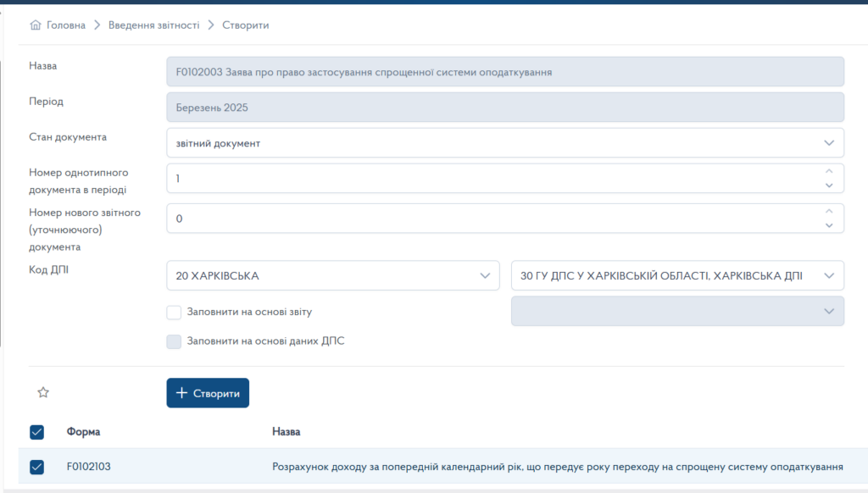The width and height of the screenshot is (868, 493).
Task: Go to 'Головна' breadcrumb link
Action: point(66,25)
